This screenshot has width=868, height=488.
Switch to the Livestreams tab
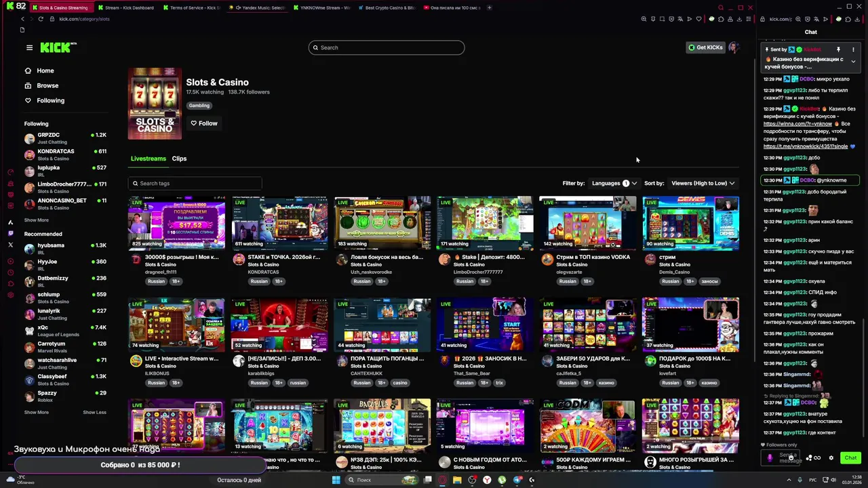click(148, 159)
